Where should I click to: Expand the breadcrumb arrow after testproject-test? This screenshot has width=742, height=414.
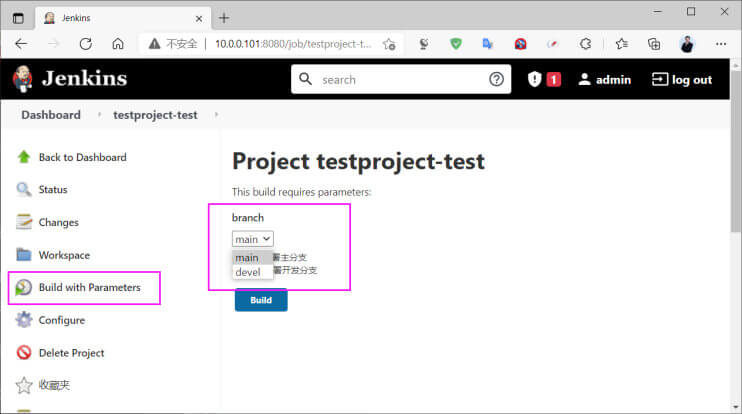[x=216, y=115]
